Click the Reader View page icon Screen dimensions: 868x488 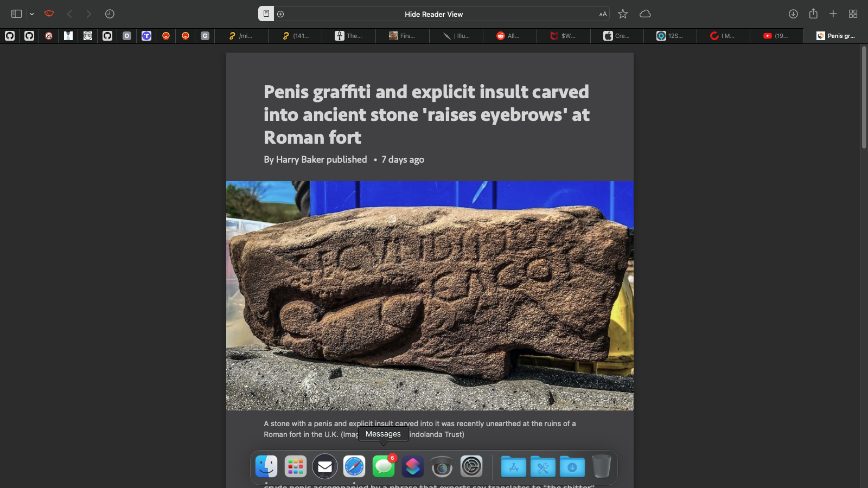click(266, 14)
